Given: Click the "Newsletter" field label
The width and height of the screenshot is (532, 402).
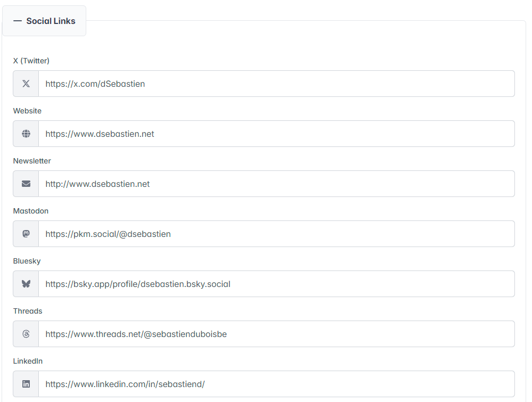Looking at the screenshot, I should [x=32, y=161].
